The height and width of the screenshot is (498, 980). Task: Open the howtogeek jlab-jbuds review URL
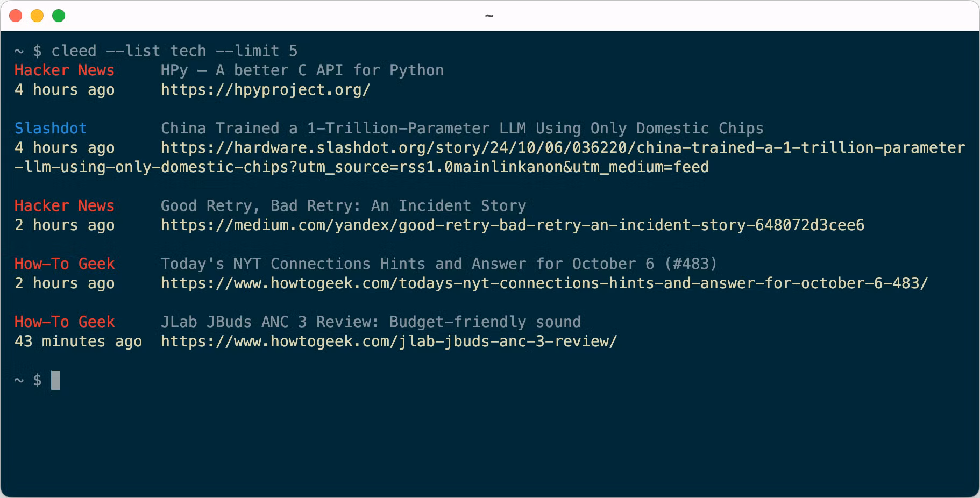pos(388,342)
